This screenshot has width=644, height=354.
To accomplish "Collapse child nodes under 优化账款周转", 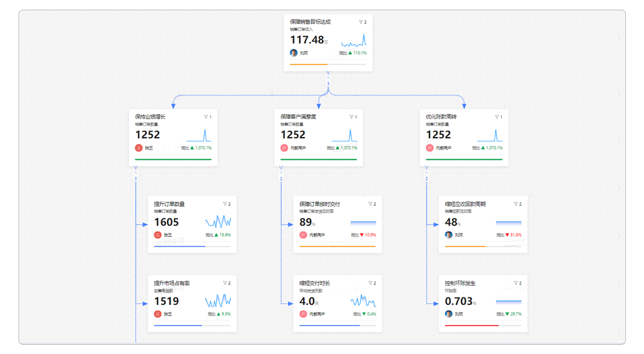I will (426, 173).
